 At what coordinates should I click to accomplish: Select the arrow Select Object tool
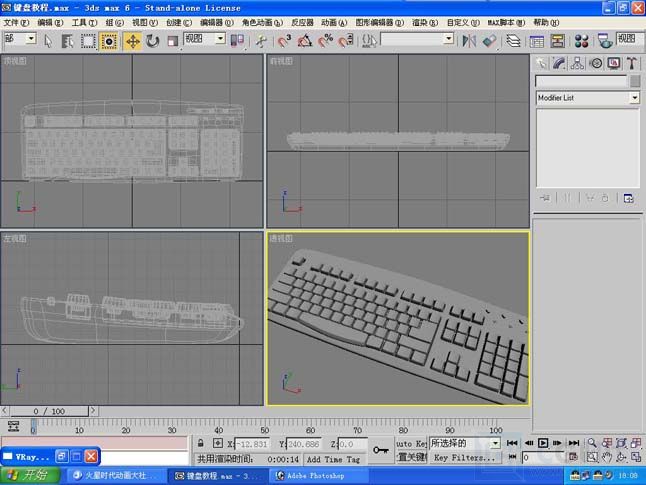click(48, 41)
